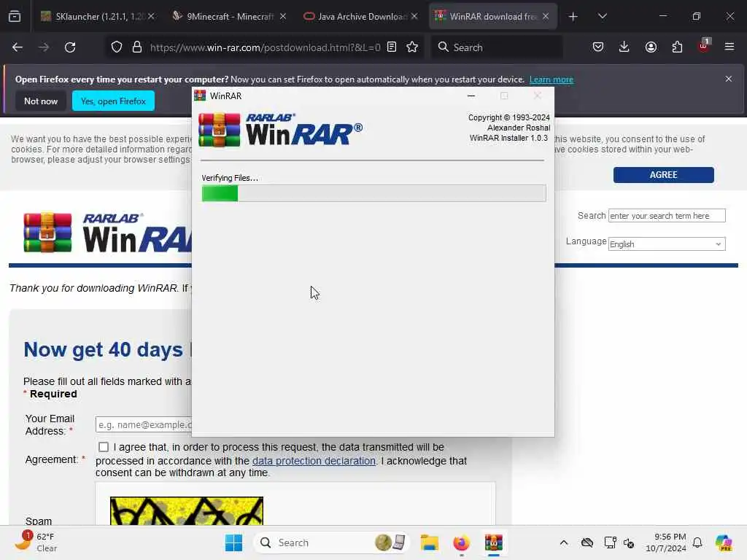Dismiss the Firefox startup notification bar

(x=729, y=79)
